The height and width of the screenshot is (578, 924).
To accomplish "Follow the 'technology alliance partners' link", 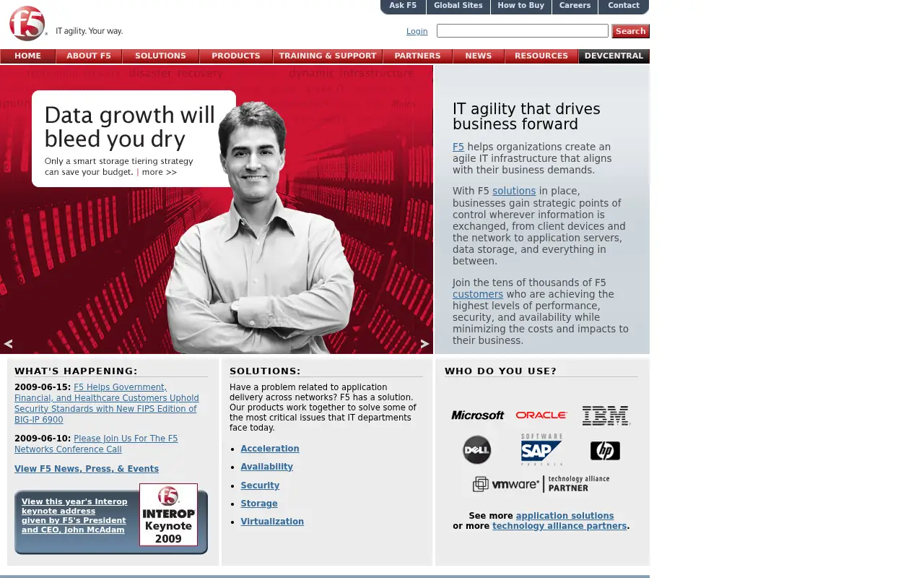I will 559,526.
